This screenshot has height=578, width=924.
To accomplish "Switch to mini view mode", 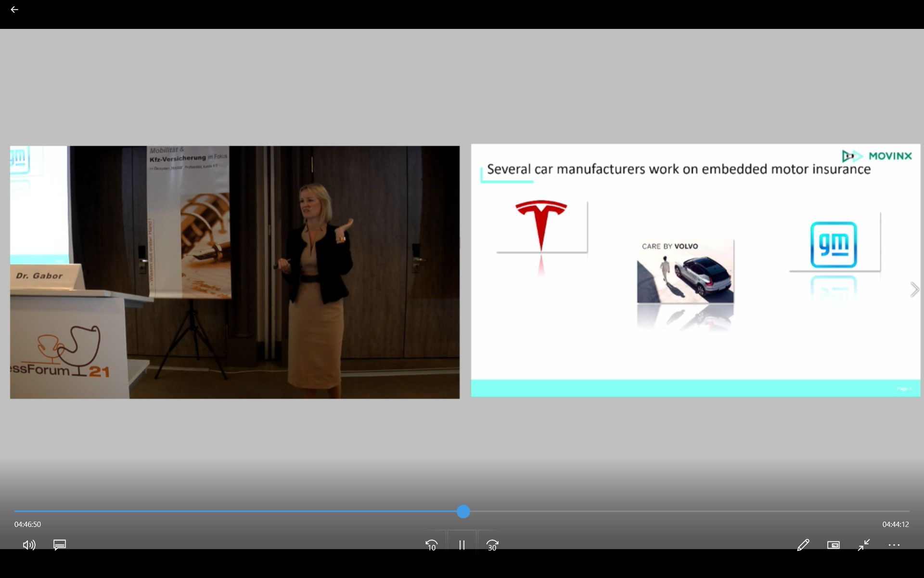I will click(833, 545).
